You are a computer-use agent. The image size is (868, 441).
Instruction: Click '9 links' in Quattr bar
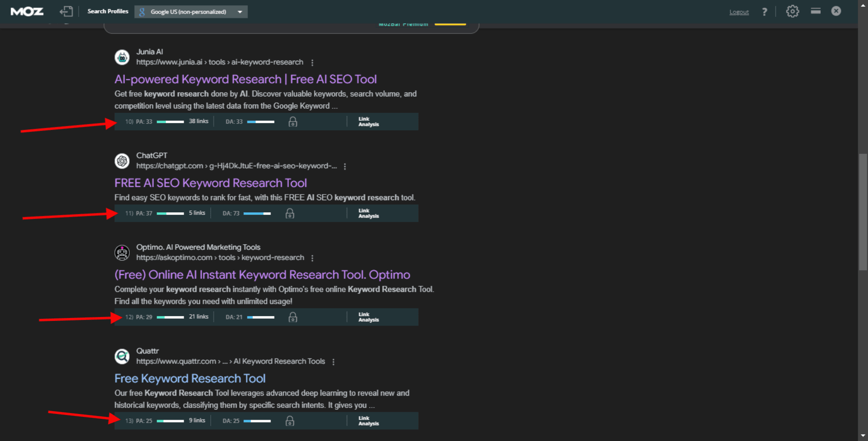pyautogui.click(x=197, y=420)
